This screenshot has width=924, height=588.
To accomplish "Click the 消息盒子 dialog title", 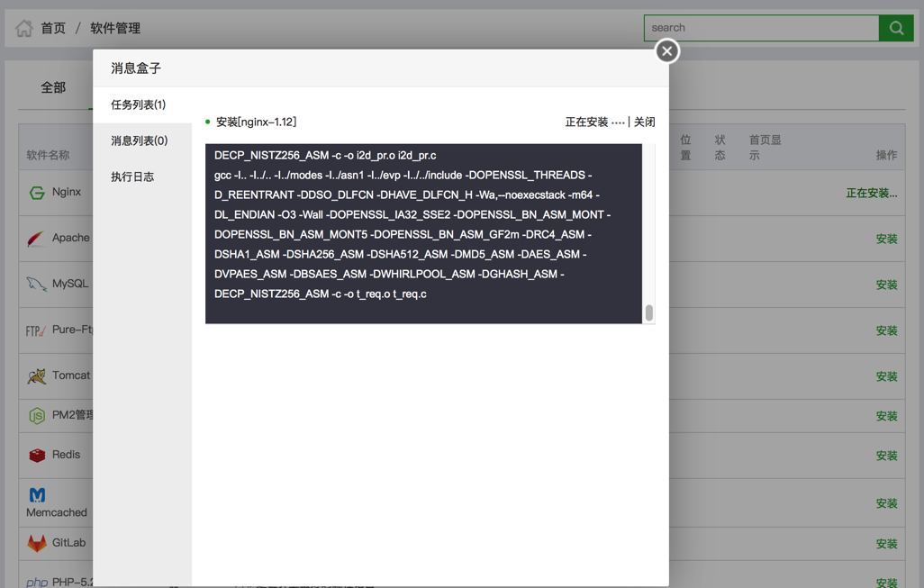I will (x=136, y=68).
